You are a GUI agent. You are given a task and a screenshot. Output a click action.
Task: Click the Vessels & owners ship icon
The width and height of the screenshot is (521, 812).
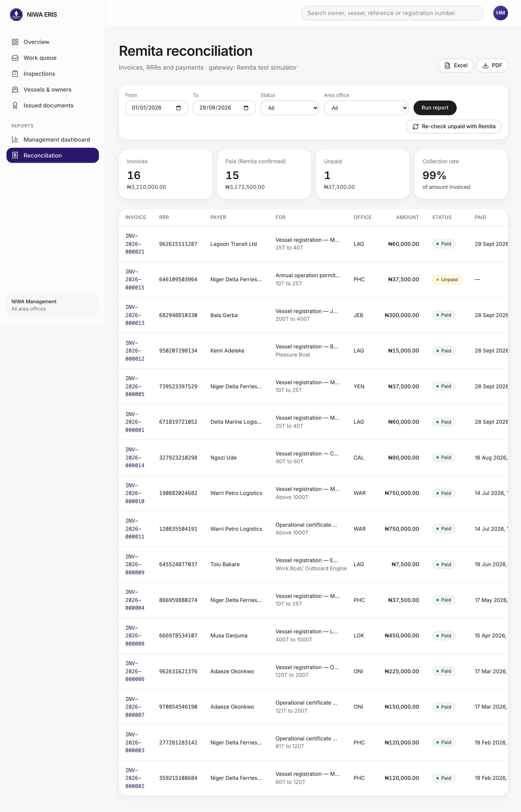[15, 90]
